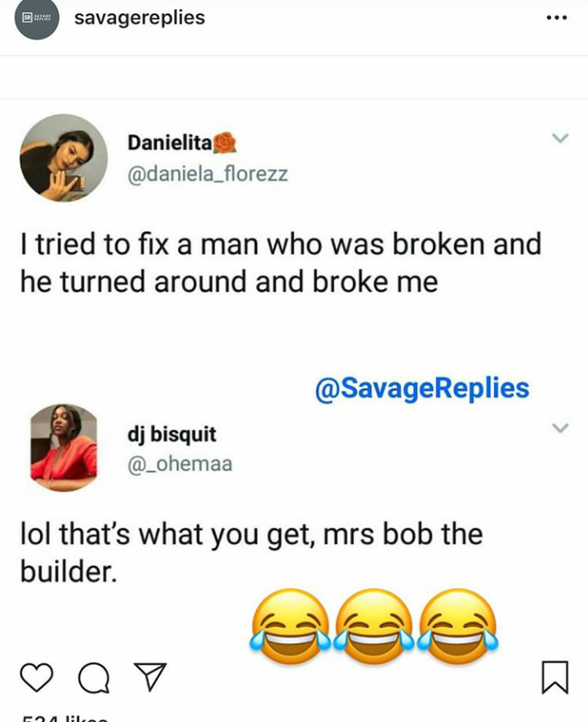Select the dj bisquit display name

171,434
